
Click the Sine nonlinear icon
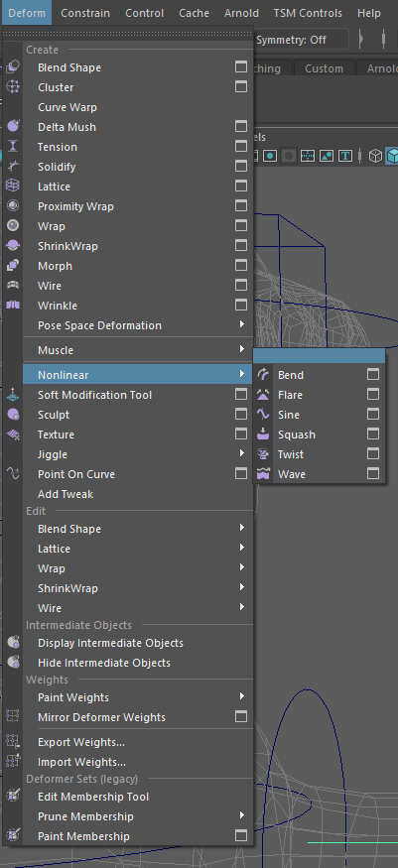263,415
